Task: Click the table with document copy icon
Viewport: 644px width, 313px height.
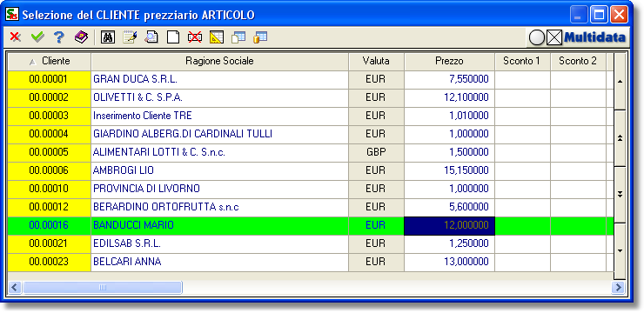Action: [x=238, y=37]
